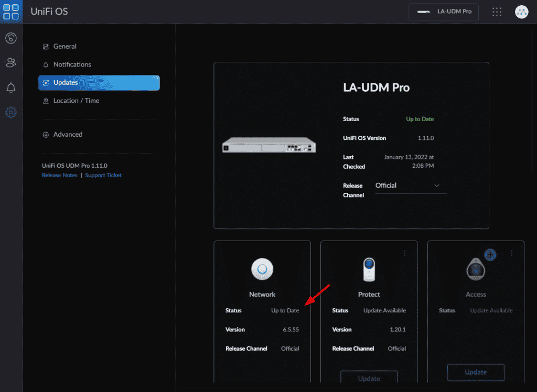
Task: Open the Access card three-dot menu
Action: [x=512, y=253]
